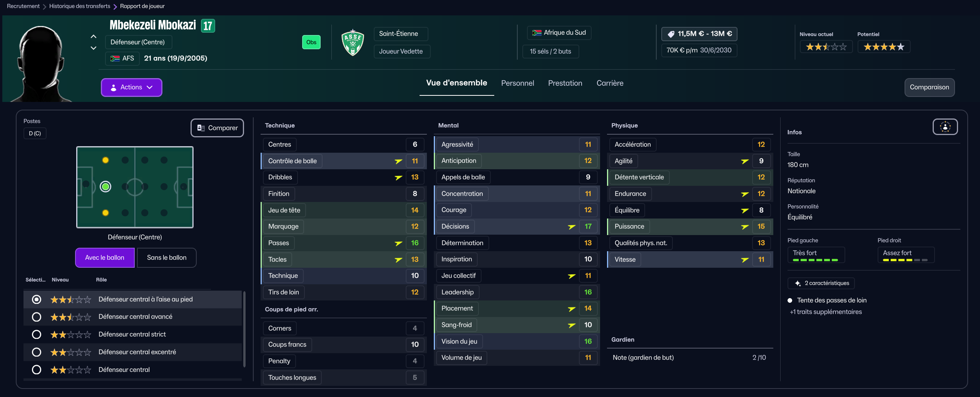Image resolution: width=980 pixels, height=397 pixels.
Task: Click the green Obs status badge
Action: coord(311,42)
